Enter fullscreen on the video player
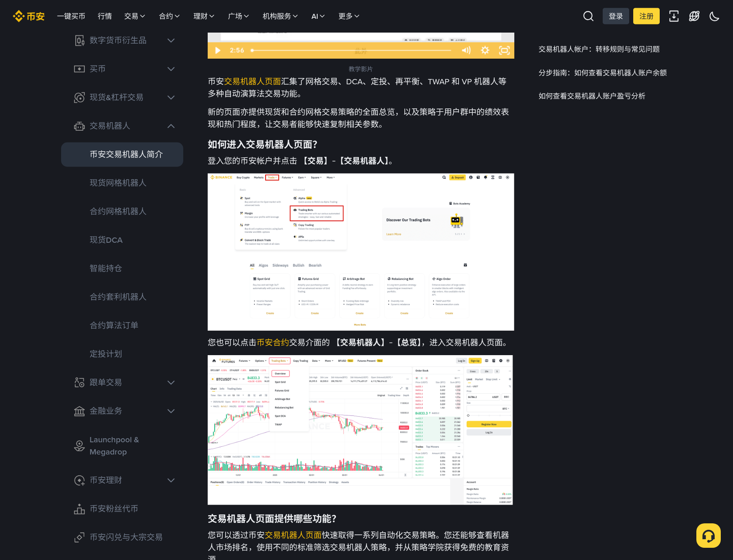The image size is (733, 560). pyautogui.click(x=505, y=50)
